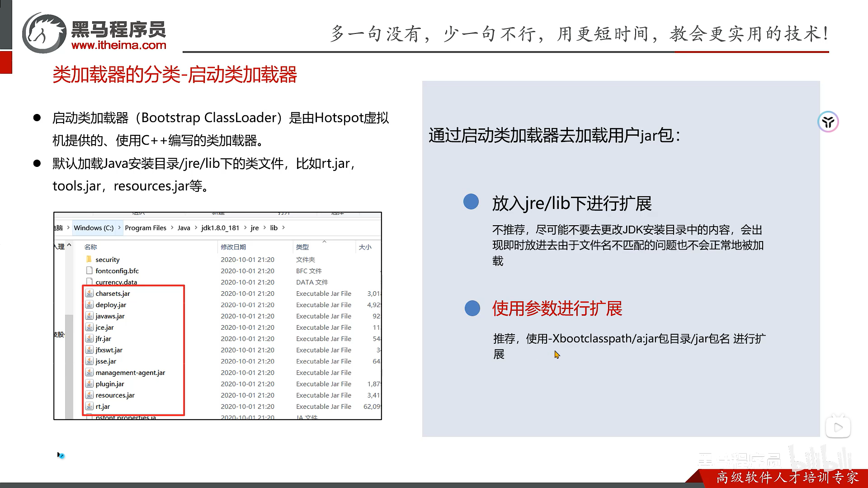The height and width of the screenshot is (488, 868).
Task: Expand the chevron after lib breadcrumb
Action: tap(283, 227)
